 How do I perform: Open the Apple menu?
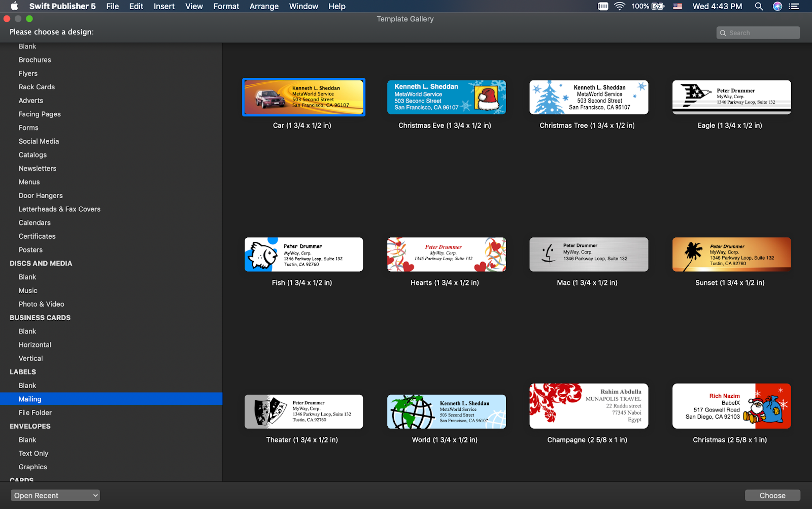coord(14,6)
